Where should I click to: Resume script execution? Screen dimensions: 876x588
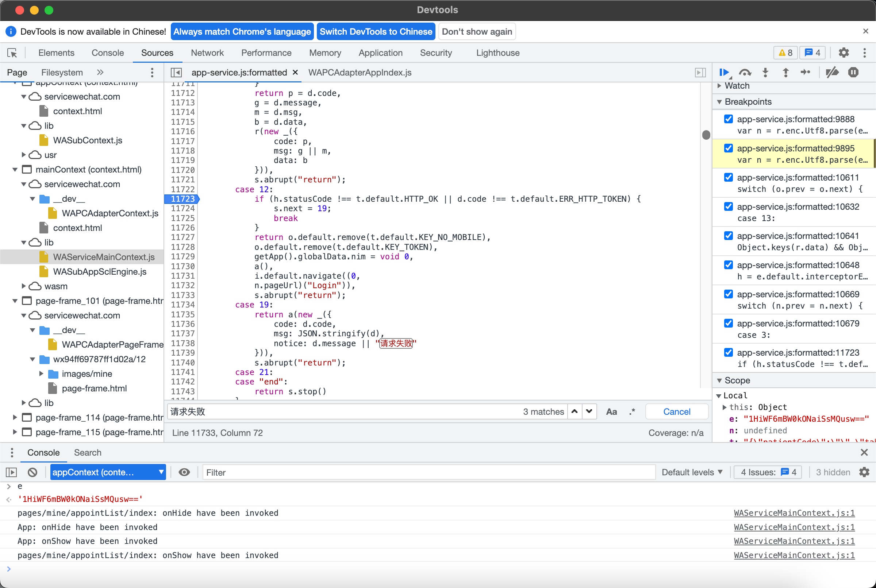(x=725, y=72)
